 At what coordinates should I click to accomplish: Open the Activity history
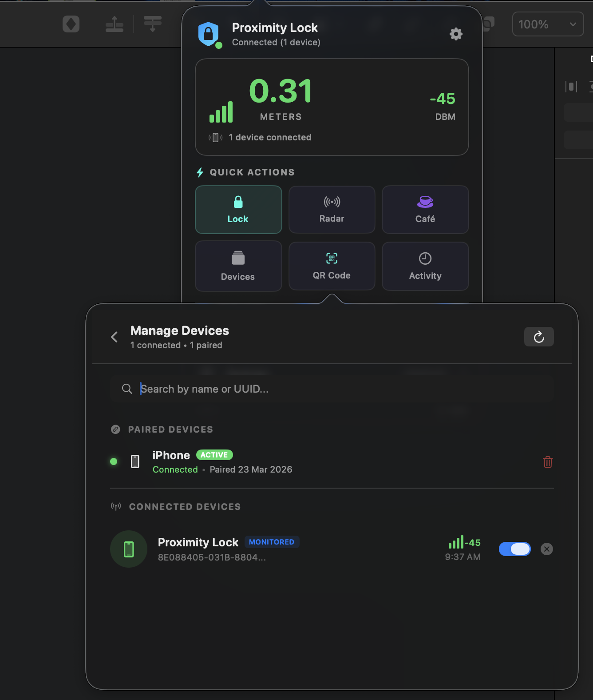pyautogui.click(x=425, y=266)
